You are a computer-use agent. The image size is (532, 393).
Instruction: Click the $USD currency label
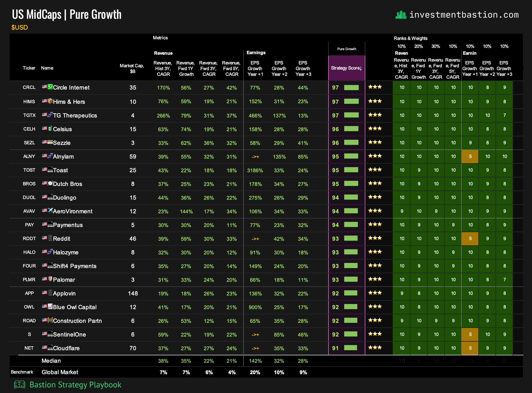[x=19, y=27]
